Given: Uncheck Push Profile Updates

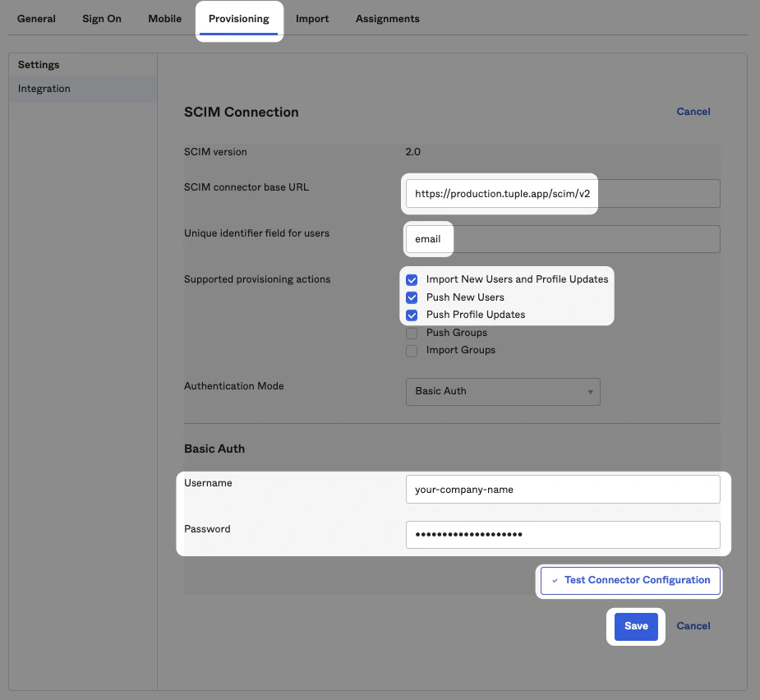Looking at the screenshot, I should click(412, 315).
